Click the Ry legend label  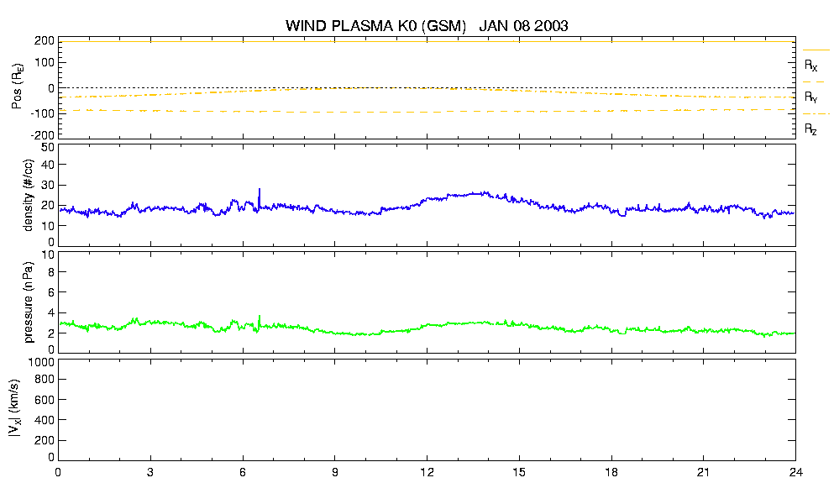pos(810,97)
